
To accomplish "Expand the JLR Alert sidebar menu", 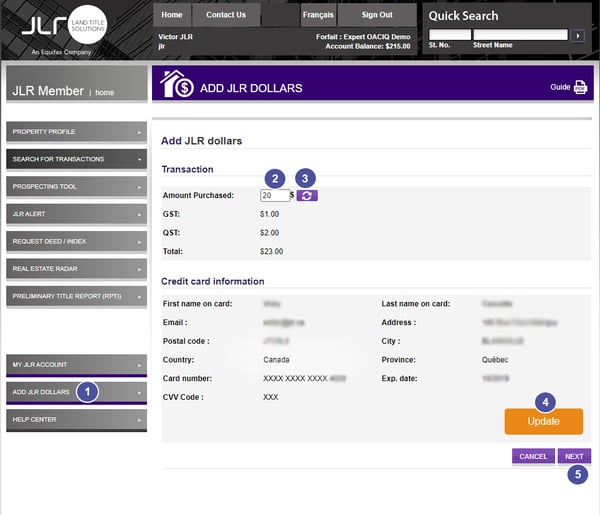I will pyautogui.click(x=77, y=214).
